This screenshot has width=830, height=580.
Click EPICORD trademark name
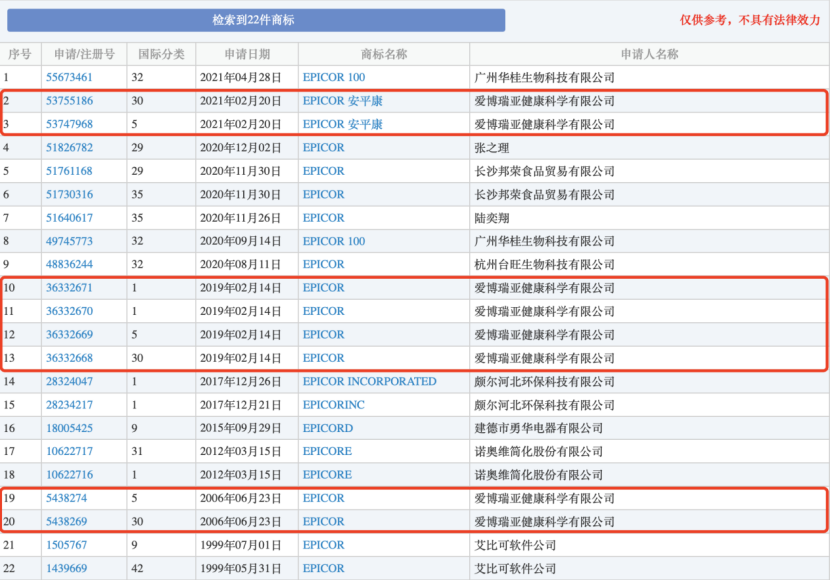(328, 428)
